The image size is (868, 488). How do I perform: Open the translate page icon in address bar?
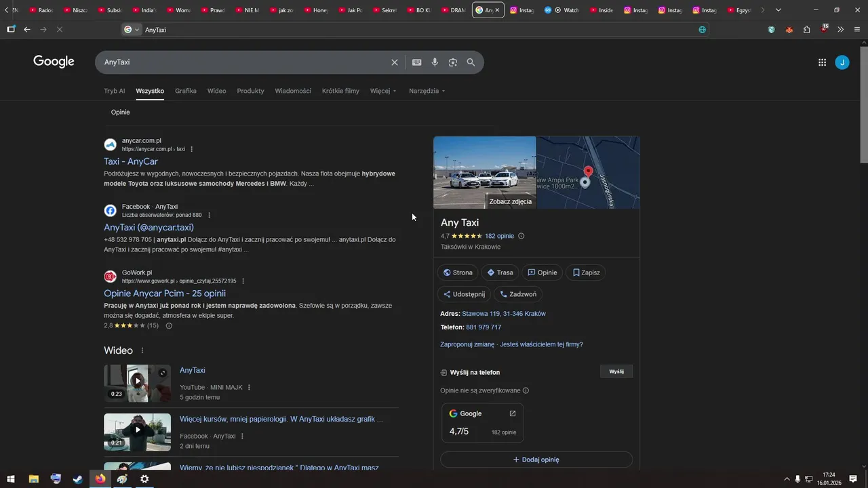coord(702,30)
